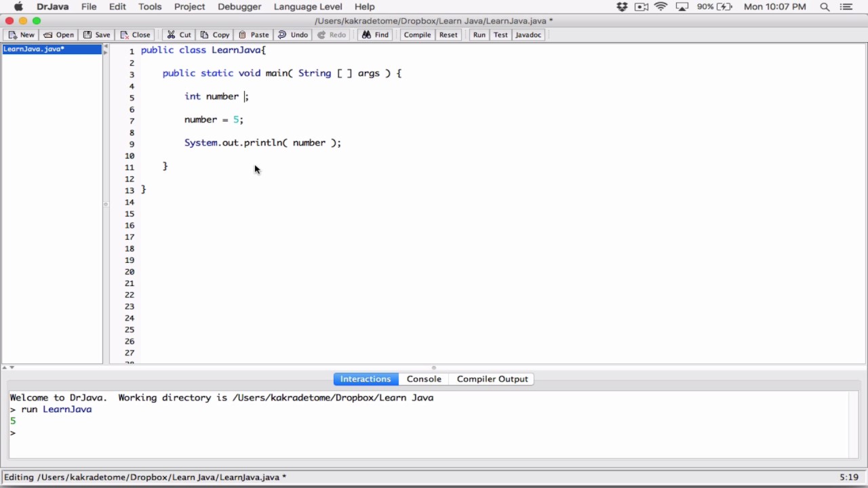Click the Welcome to DrJava message
The image size is (868, 488).
pos(222,398)
